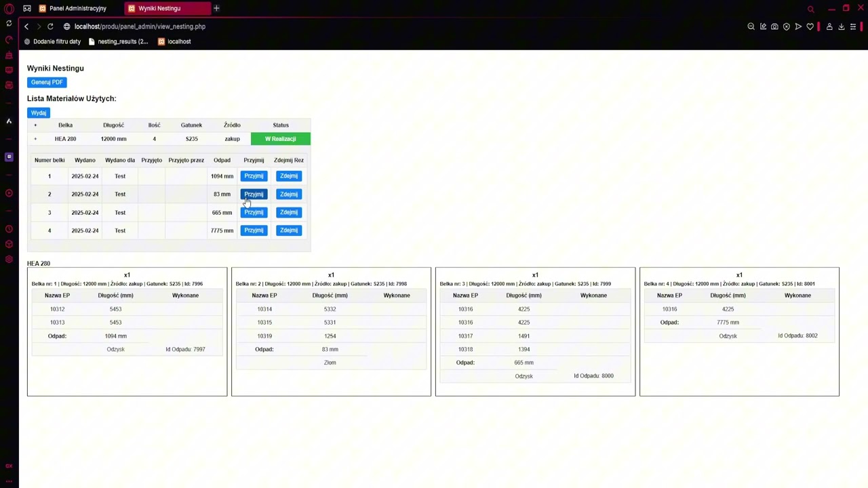868x488 pixels.
Task: Go back with the browser back arrow
Action: point(26,26)
